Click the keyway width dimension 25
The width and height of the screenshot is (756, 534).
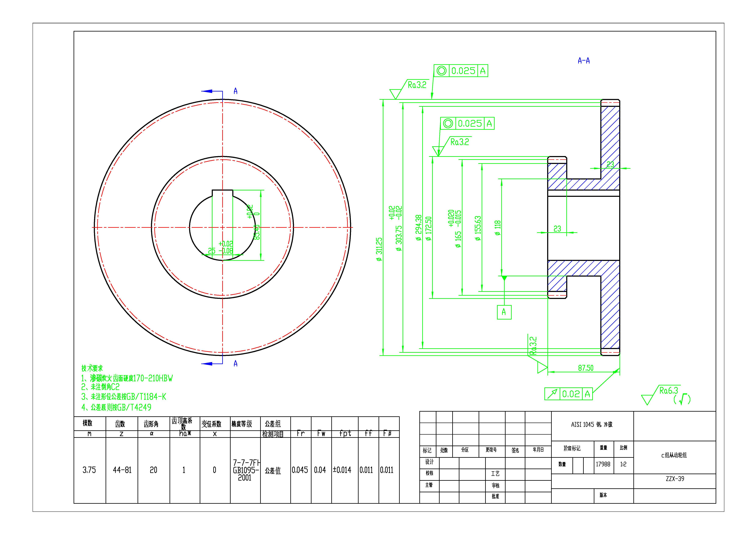pyautogui.click(x=212, y=251)
